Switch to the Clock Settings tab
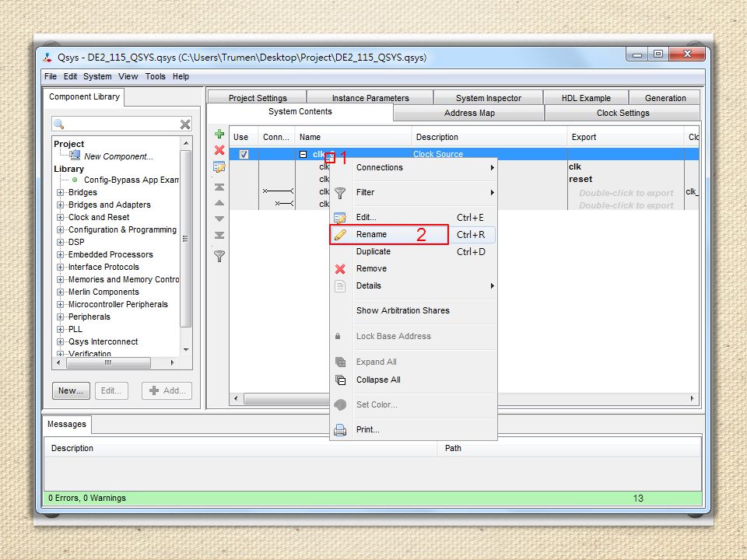 tap(622, 114)
